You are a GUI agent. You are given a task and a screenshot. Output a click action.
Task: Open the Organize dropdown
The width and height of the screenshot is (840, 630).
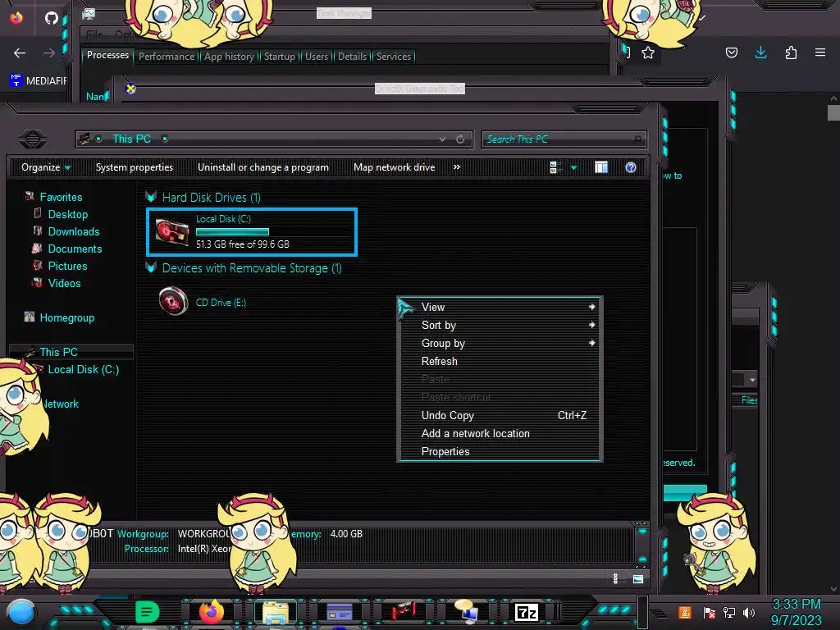pyautogui.click(x=46, y=167)
